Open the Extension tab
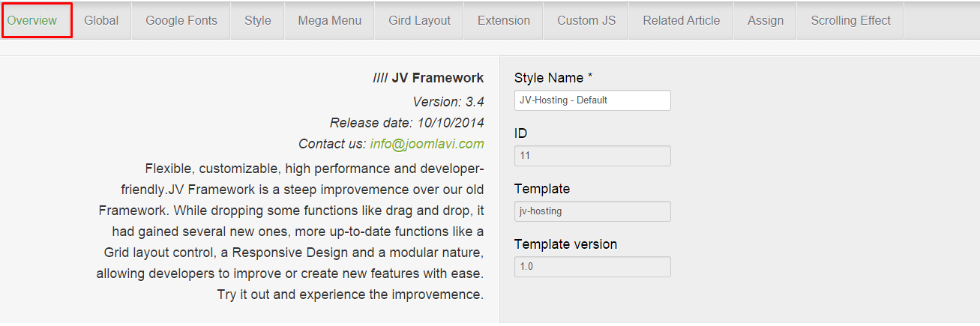Screen dimensions: 980x326 click(x=504, y=20)
